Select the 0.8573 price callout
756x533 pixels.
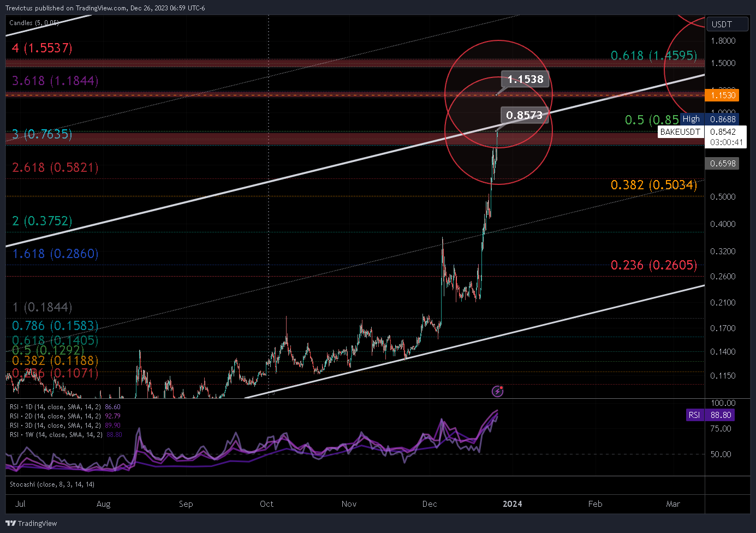(x=524, y=115)
